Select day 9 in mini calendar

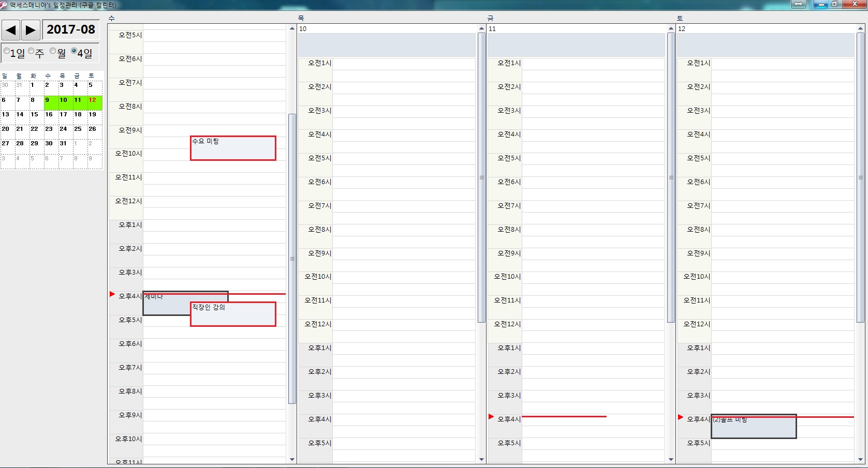(x=51, y=103)
